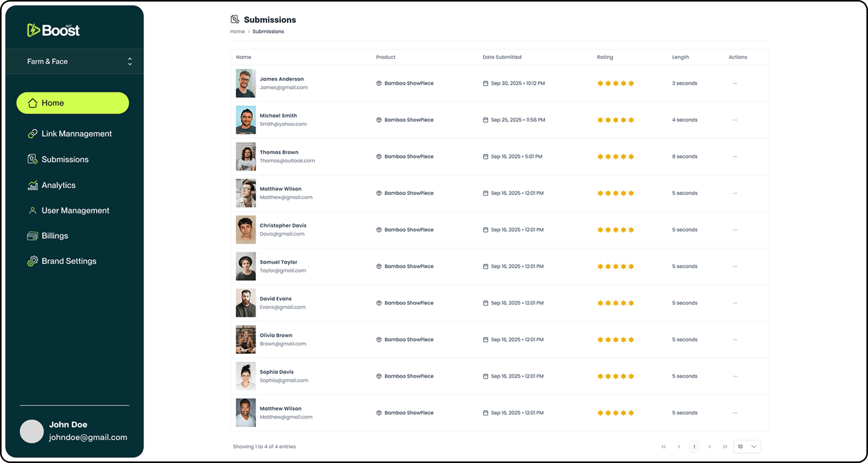The width and height of the screenshot is (868, 463).
Task: Open the rows-per-page dropdown showing 10
Action: click(x=747, y=447)
